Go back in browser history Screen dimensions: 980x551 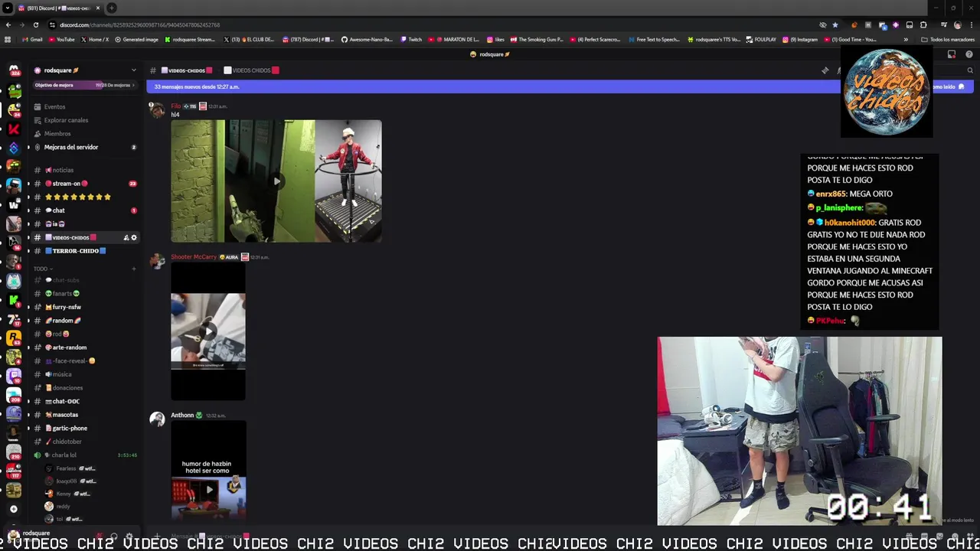click(x=8, y=24)
